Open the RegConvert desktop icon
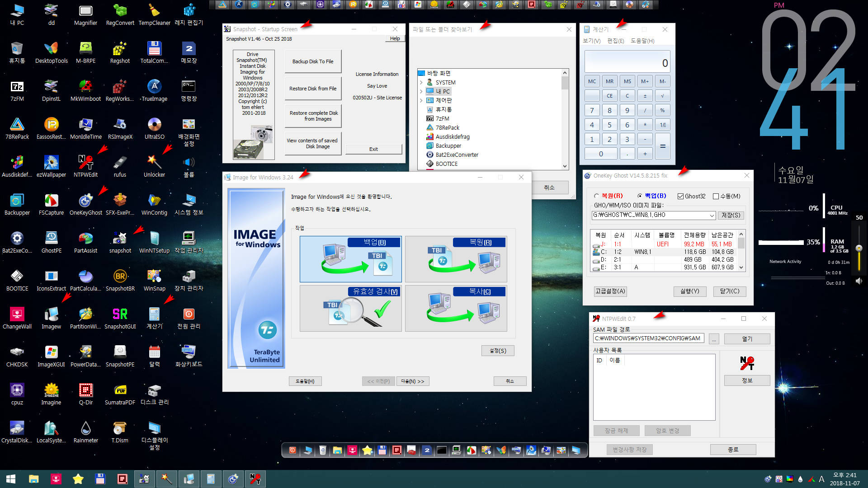Image resolution: width=868 pixels, height=488 pixels. 120,14
